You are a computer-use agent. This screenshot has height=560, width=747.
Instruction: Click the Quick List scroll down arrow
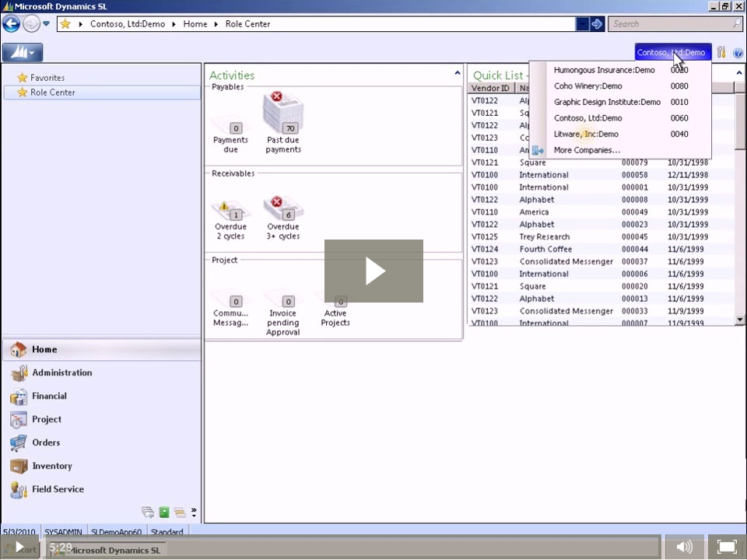point(739,320)
